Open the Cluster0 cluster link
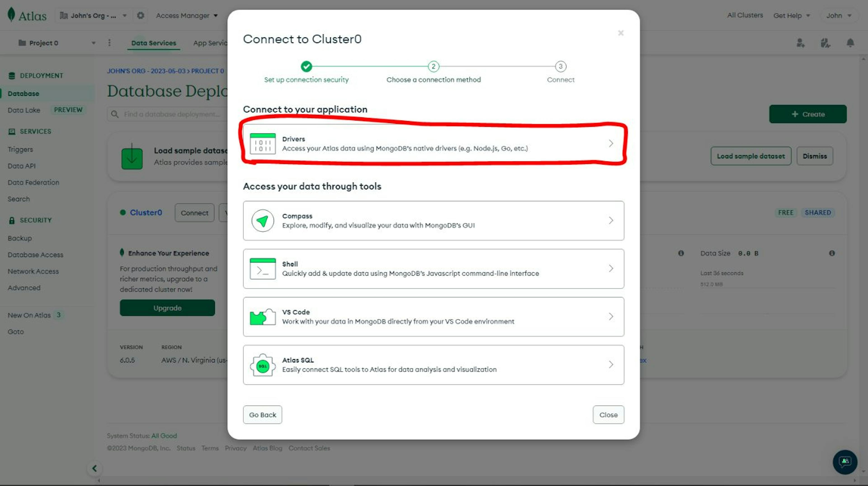Viewport: 868px width, 486px height. [146, 212]
